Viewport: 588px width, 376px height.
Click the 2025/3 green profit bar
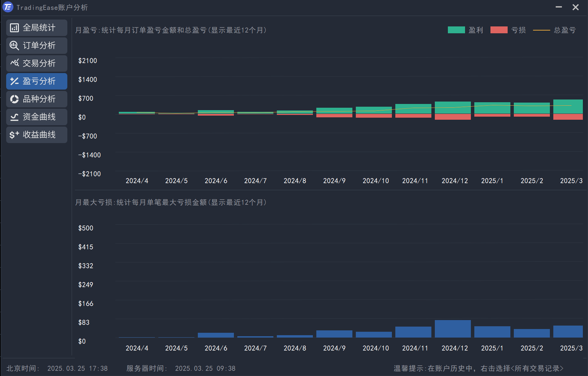click(568, 107)
